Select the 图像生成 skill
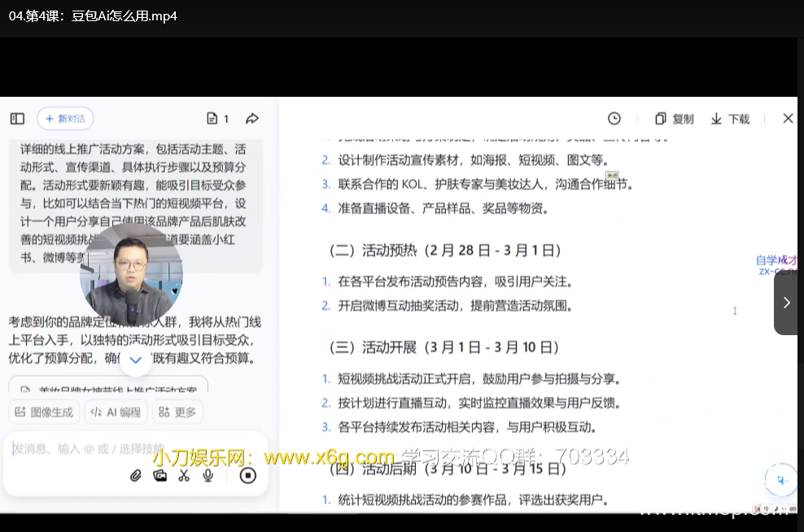The height and width of the screenshot is (532, 804). point(44,412)
